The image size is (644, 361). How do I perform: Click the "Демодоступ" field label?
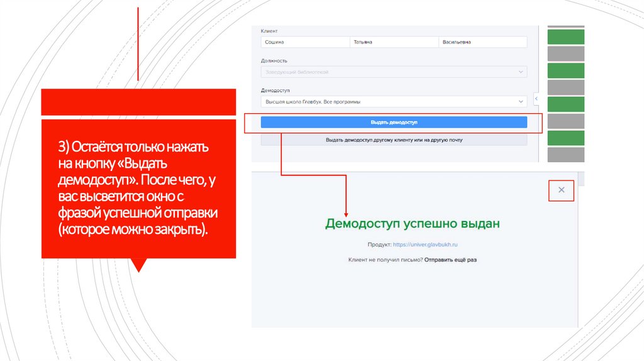point(275,91)
